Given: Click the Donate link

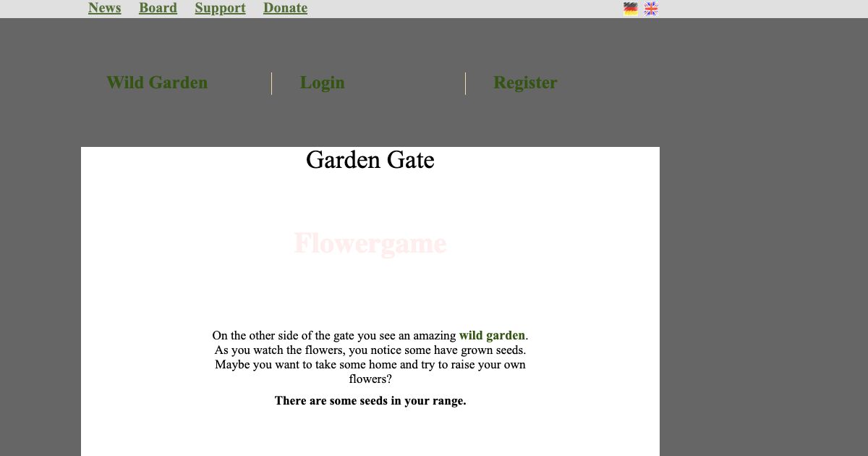Looking at the screenshot, I should pyautogui.click(x=285, y=8).
